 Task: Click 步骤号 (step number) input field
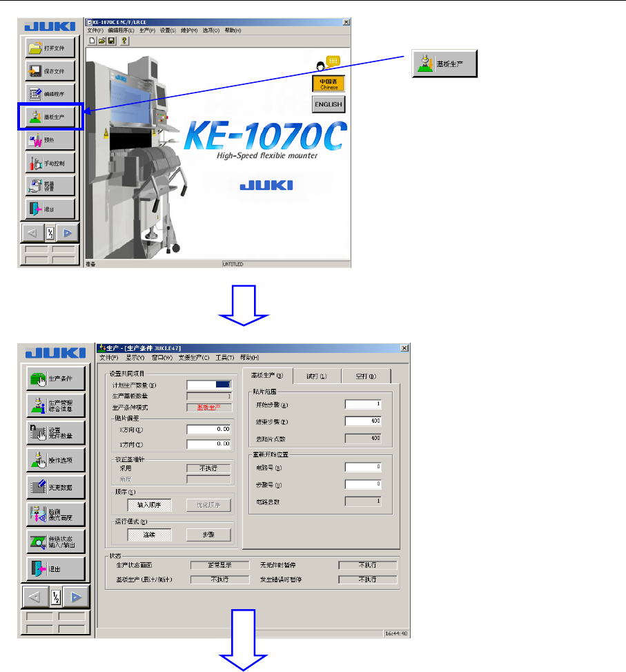pyautogui.click(x=363, y=484)
